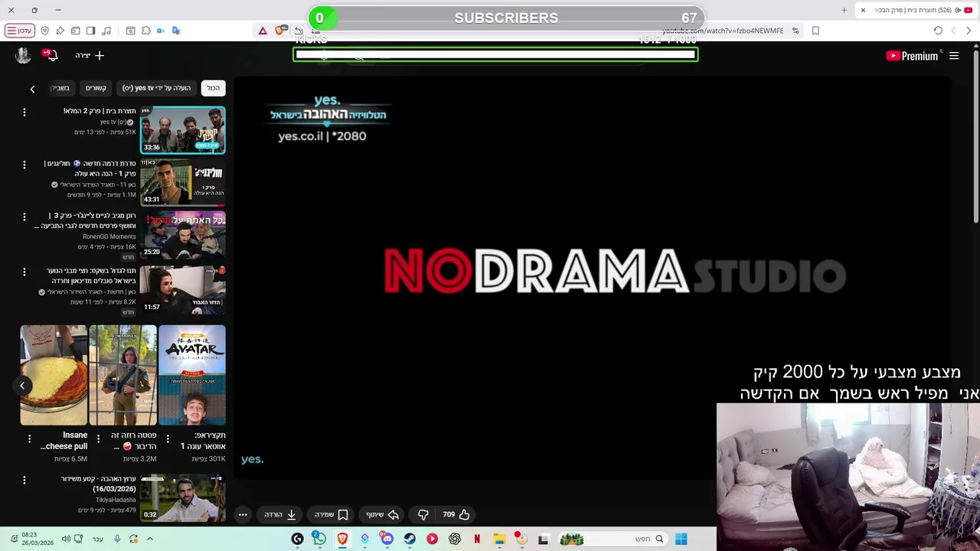Open ChatGPT from the taskbar
Viewport: 980px width, 551px height.
(455, 539)
